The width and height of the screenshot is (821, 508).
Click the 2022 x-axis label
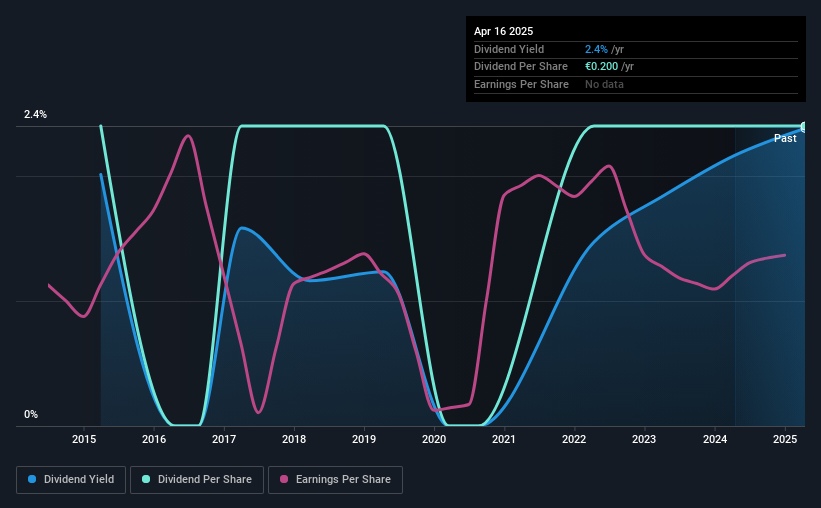tap(574, 439)
